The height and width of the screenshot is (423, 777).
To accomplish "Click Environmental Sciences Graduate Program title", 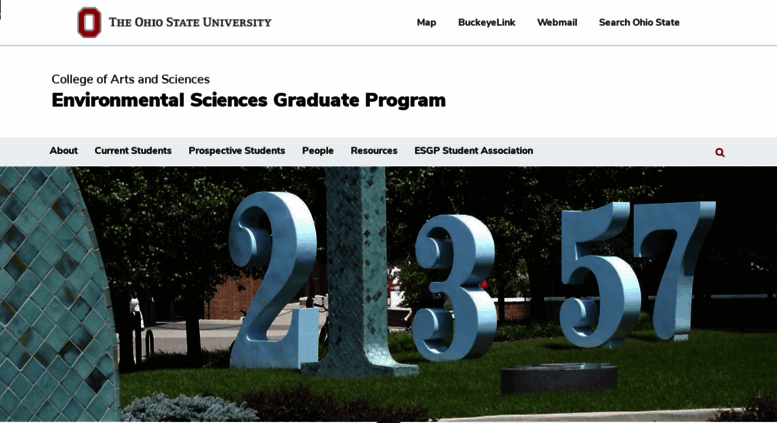I will click(x=248, y=100).
